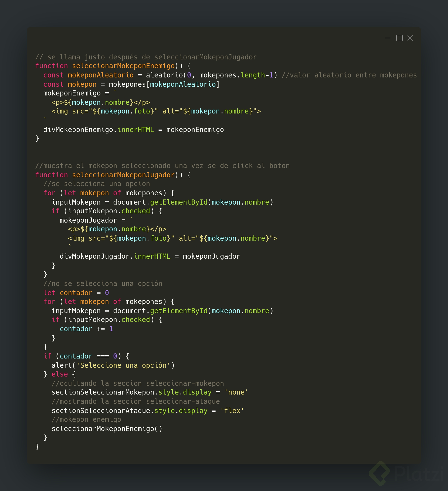Click the function name seleccionarMokeponEnemigo declaration
Image resolution: width=448 pixels, height=491 pixels.
pos(123,66)
